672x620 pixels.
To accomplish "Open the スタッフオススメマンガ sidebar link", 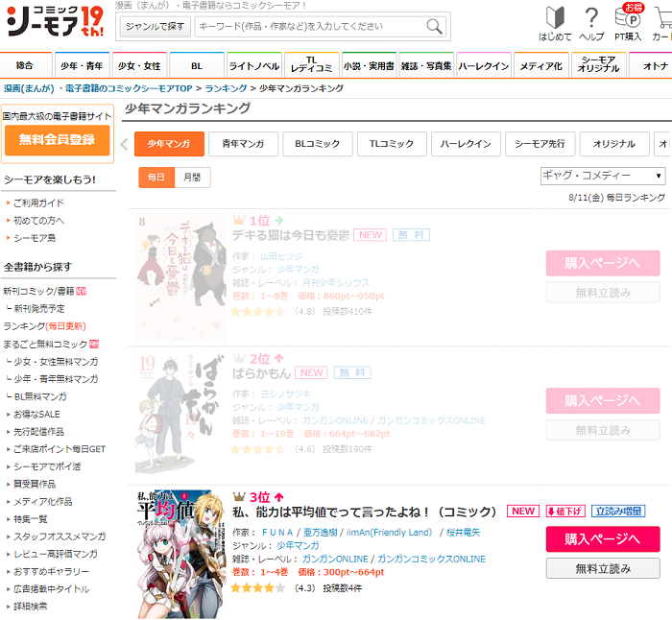I will [60, 537].
